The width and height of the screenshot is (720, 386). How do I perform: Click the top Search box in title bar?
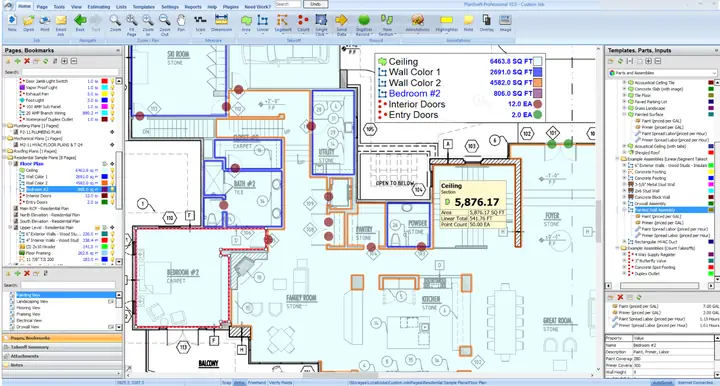[x=288, y=4]
